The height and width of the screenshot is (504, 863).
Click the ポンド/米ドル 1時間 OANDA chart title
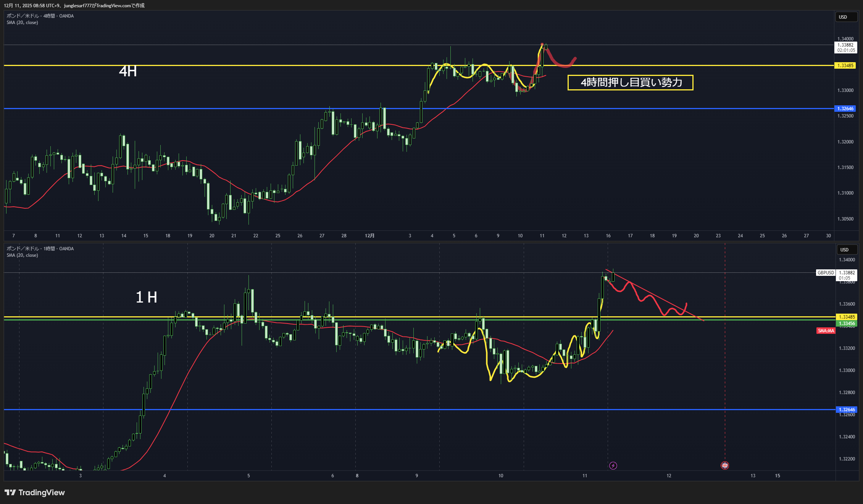(40, 249)
